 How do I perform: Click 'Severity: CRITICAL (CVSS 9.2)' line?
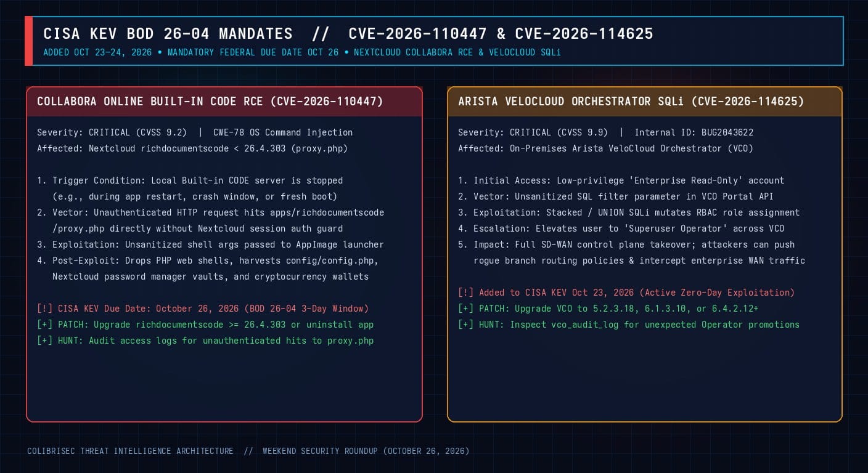(195, 132)
